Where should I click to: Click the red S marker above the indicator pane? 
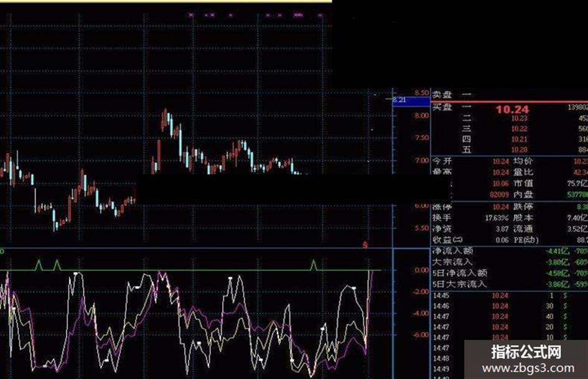365,245
